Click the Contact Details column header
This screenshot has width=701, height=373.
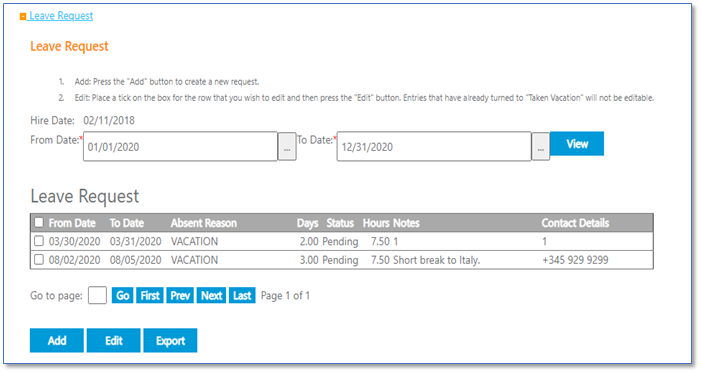pos(575,223)
